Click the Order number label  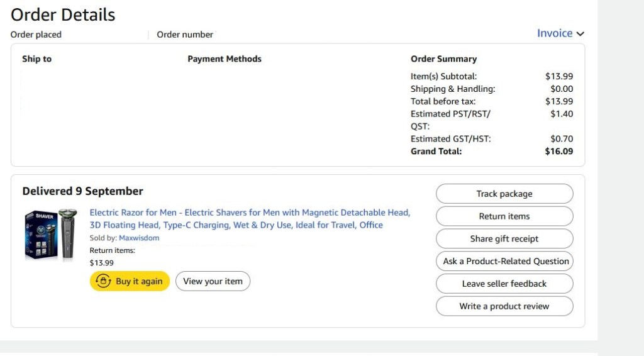coord(185,35)
